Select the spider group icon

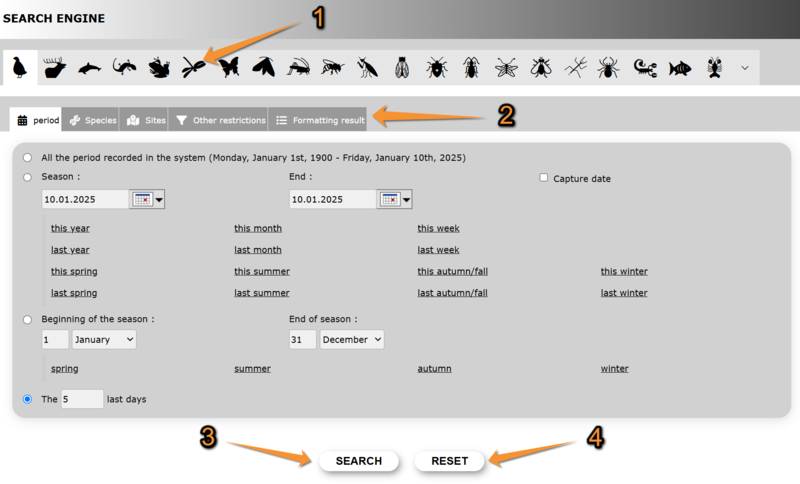click(x=608, y=67)
